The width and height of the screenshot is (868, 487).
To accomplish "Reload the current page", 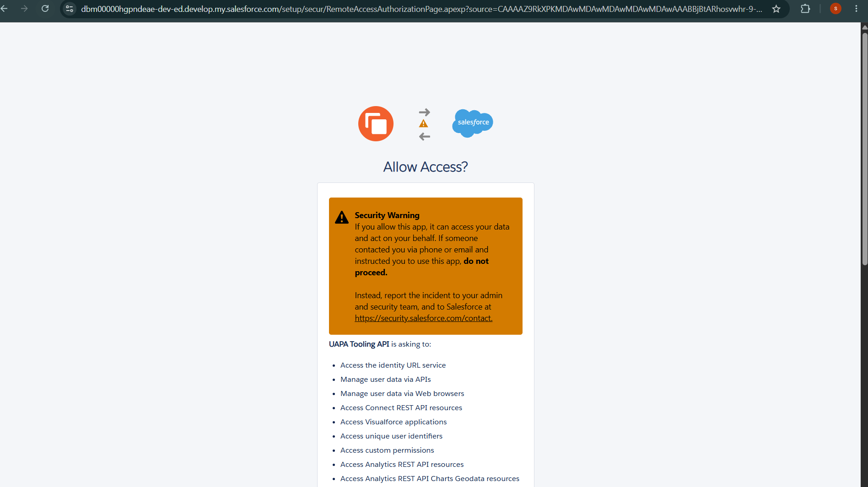I will (45, 9).
